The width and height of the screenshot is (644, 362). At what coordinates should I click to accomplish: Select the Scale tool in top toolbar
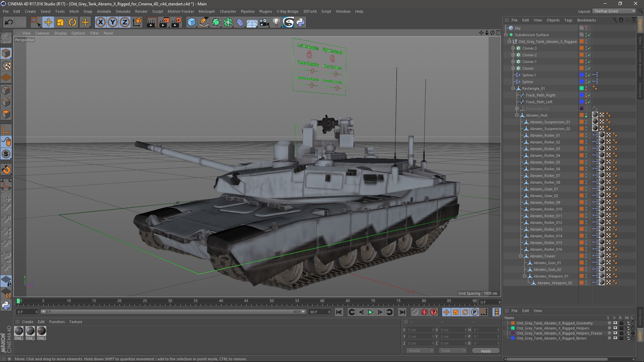[60, 22]
